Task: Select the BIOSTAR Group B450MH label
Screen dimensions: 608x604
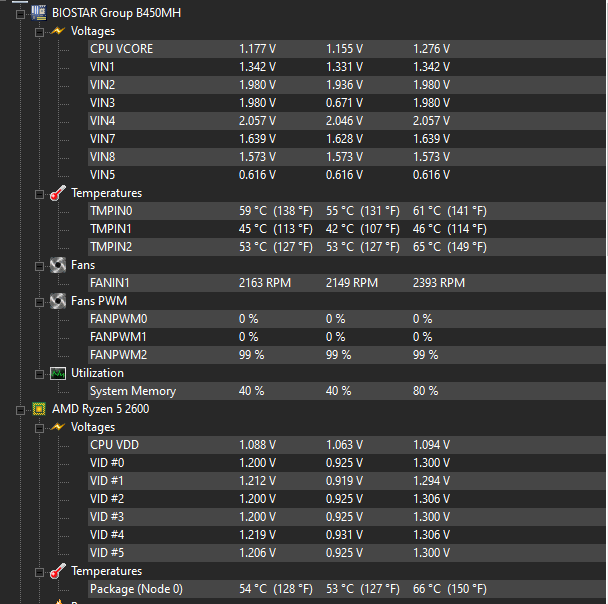Action: coord(116,13)
